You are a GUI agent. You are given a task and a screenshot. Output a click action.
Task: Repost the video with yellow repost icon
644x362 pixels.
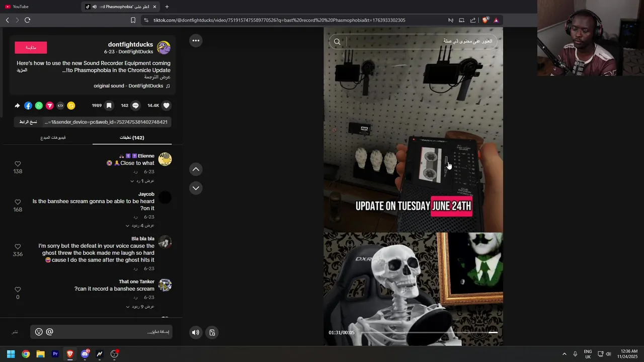(x=71, y=106)
